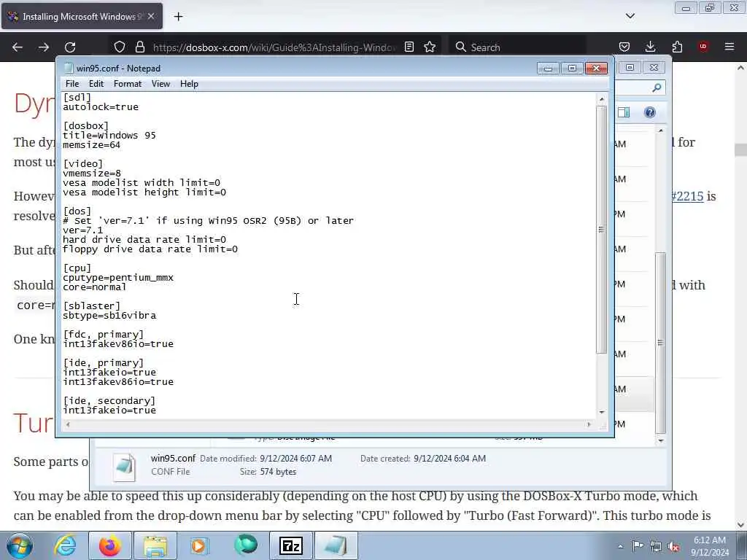
Task: Place cursor on '[ide, secondary]' section header
Action: [109, 401]
